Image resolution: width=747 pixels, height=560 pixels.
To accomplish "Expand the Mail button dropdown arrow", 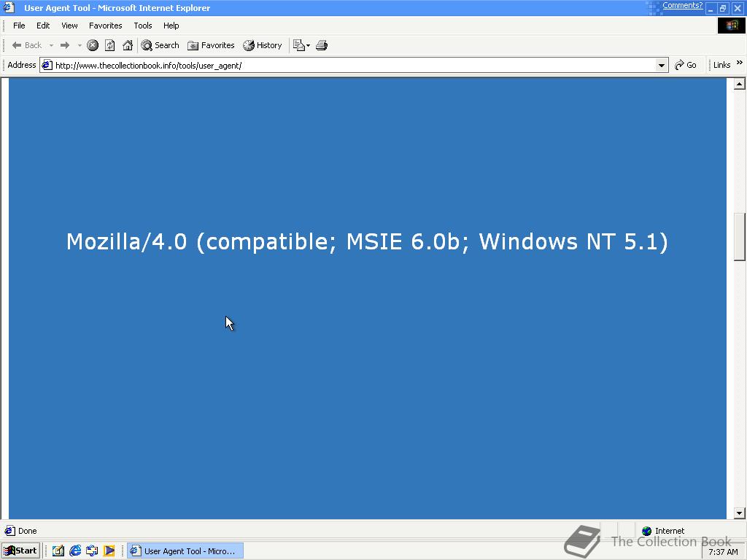I will click(x=309, y=45).
